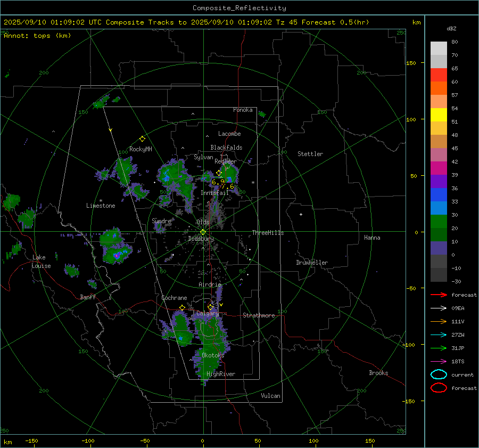Viewport: 479px width, 448px height.
Task: Click the yellow storm marker near RedDeer
Action: tap(219, 173)
